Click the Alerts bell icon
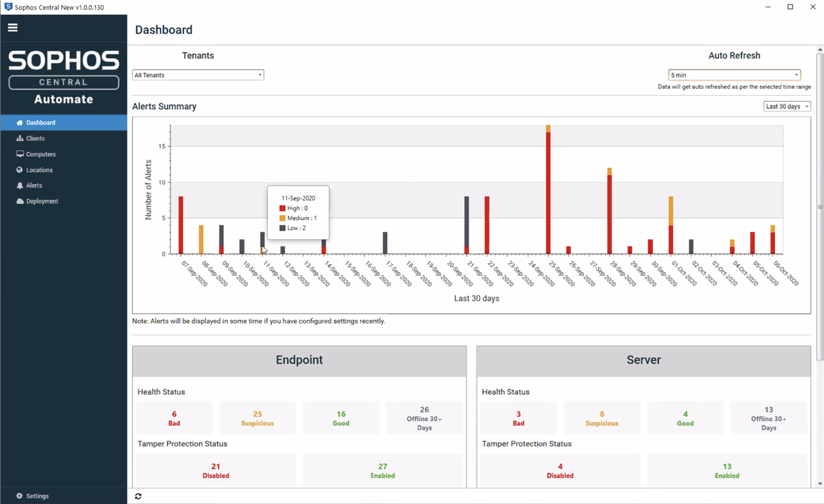 20,185
